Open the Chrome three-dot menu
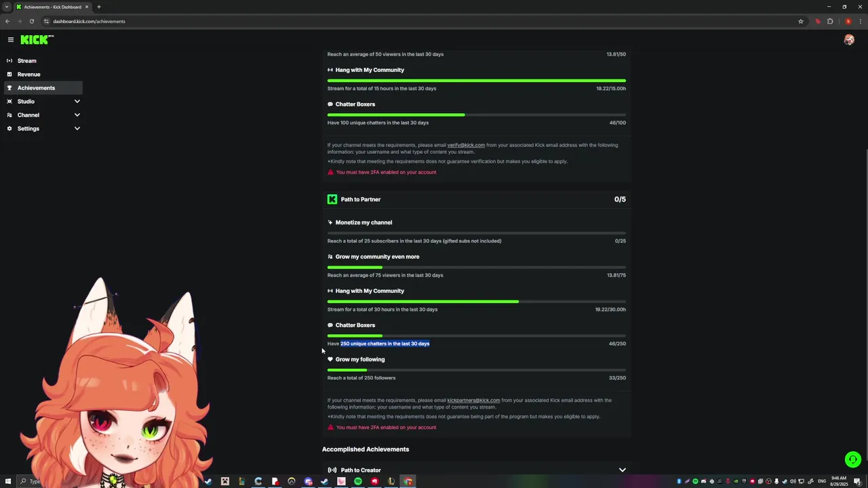Viewport: 868px width, 488px height. [860, 21]
